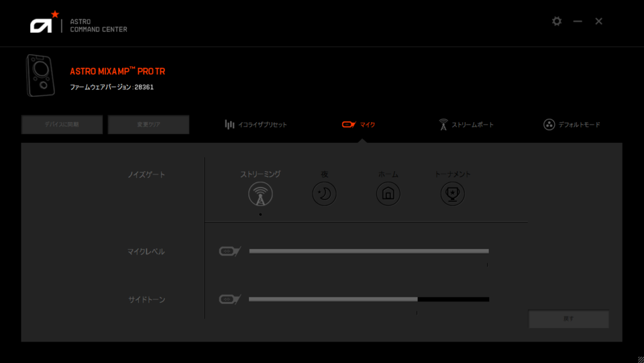This screenshot has height=363, width=644.
Task: Open the ストリームポート tab
Action: click(x=466, y=125)
